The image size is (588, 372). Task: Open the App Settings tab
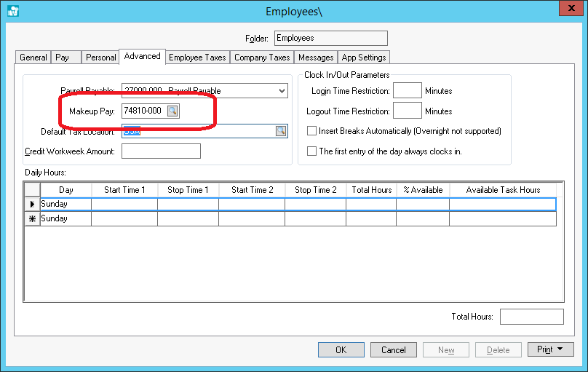pos(364,58)
